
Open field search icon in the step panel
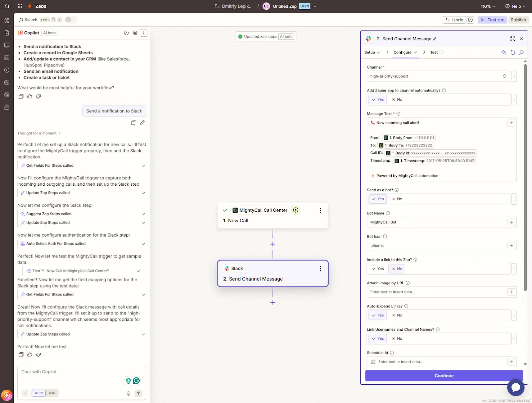coord(521,52)
